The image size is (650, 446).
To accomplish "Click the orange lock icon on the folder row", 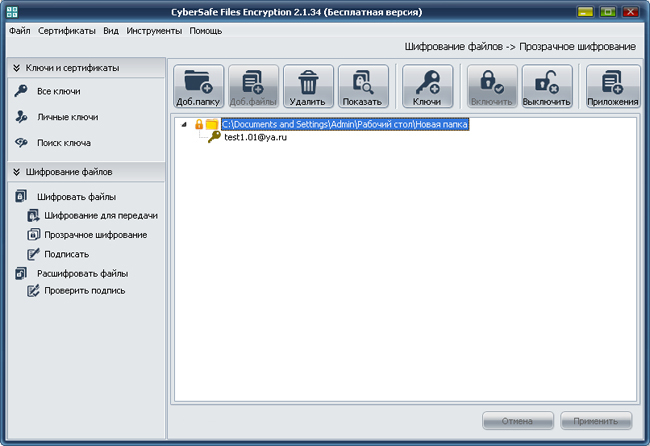I will [199, 124].
